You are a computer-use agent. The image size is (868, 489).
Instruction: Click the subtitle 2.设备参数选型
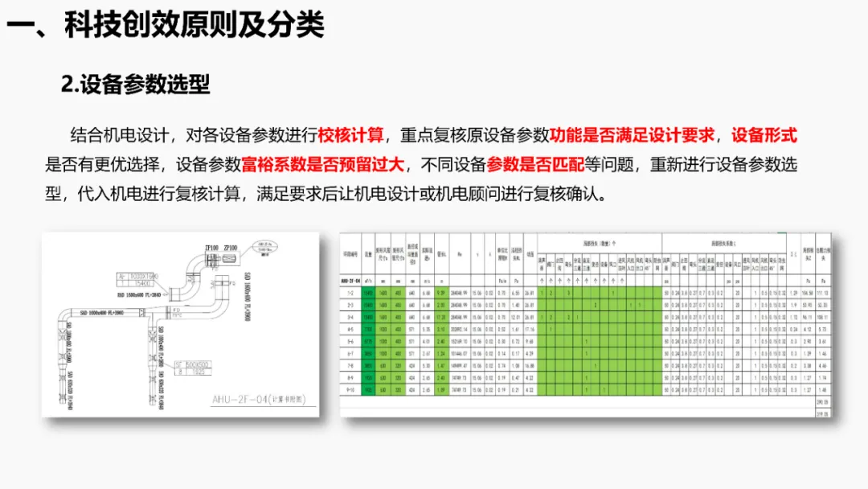(x=136, y=84)
